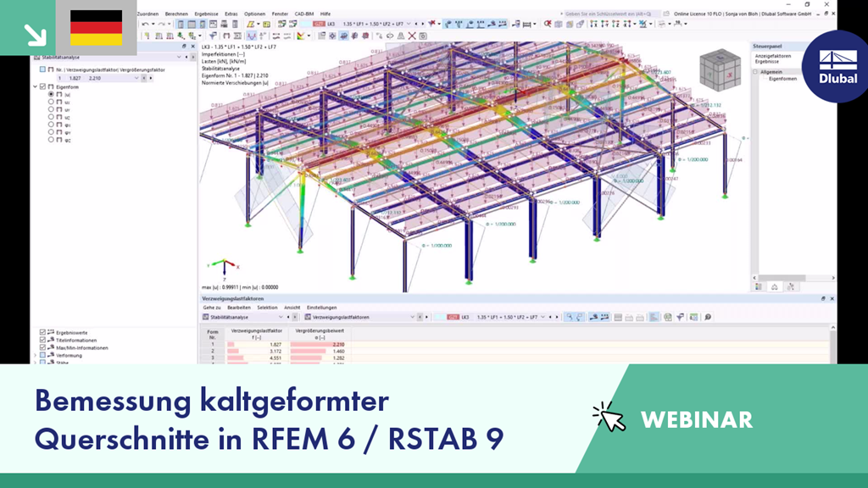This screenshot has width=868, height=488.
Task: Switch to the Ergebnisse tab in the Steuerpaneel
Action: click(767, 62)
